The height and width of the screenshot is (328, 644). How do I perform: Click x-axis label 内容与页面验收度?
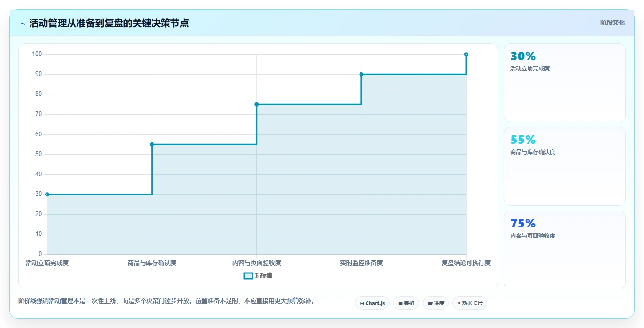click(256, 263)
